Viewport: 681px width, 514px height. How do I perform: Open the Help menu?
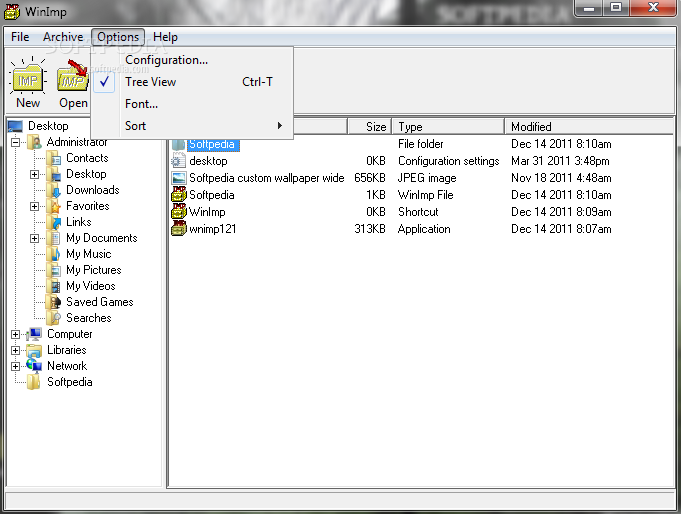tap(165, 37)
